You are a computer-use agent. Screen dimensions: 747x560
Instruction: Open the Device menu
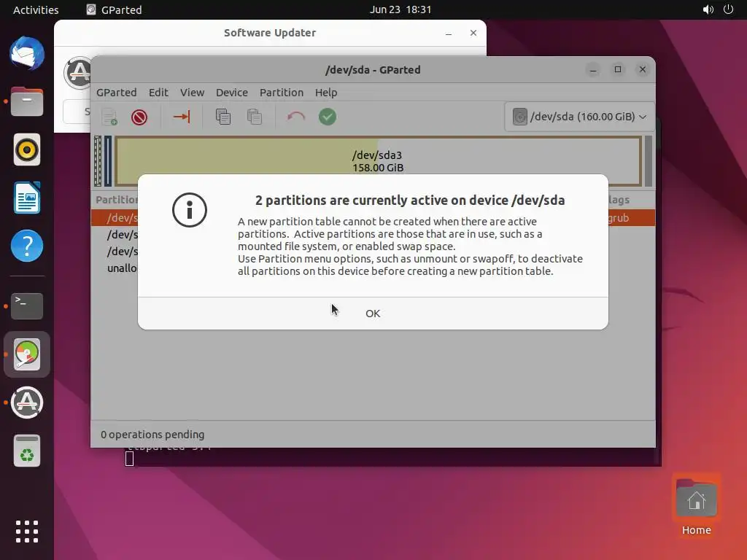click(231, 93)
